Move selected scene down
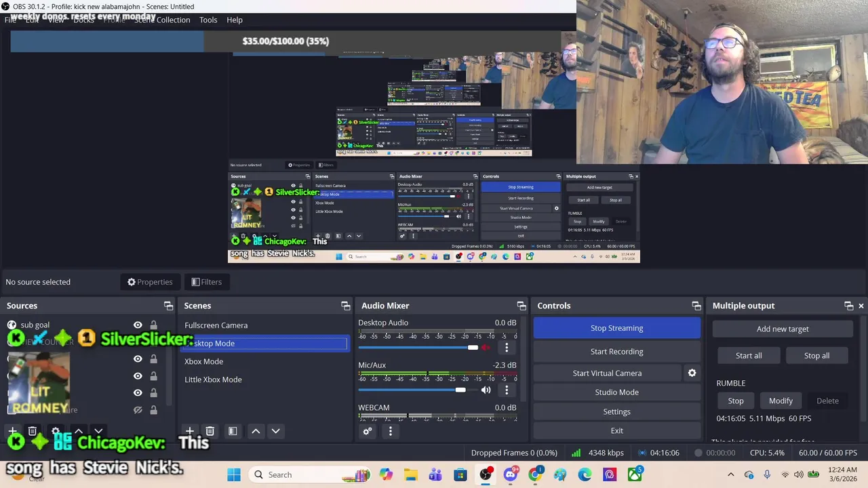 tap(276, 431)
